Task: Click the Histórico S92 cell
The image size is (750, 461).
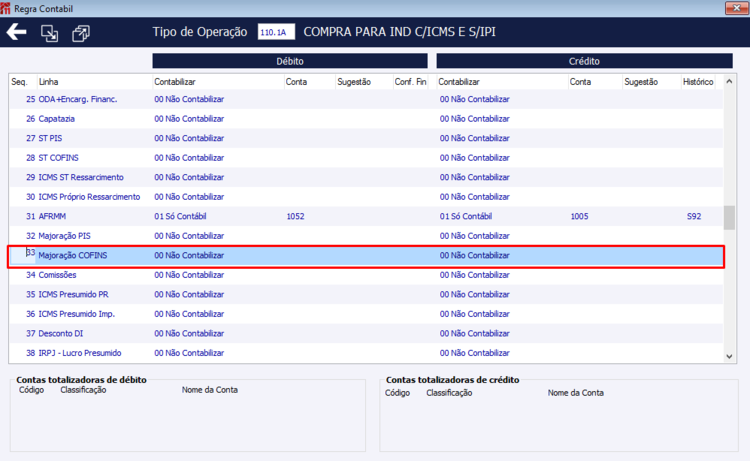Action: click(694, 216)
